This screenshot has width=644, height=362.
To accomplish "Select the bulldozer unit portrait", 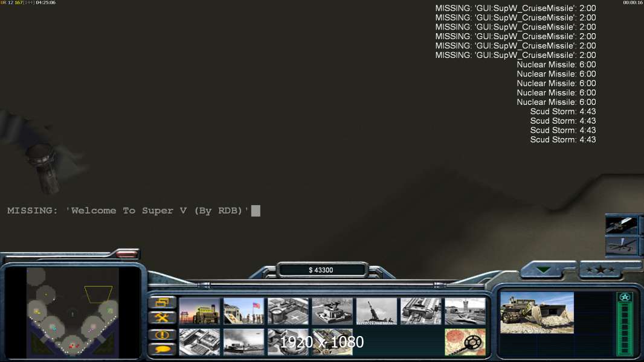I will (x=537, y=313).
